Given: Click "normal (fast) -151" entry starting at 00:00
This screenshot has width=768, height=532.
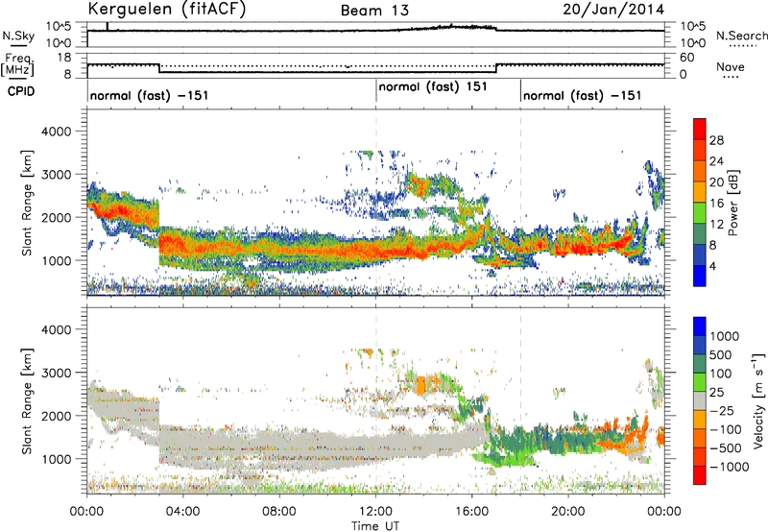Looking at the screenshot, I should pos(150,95).
